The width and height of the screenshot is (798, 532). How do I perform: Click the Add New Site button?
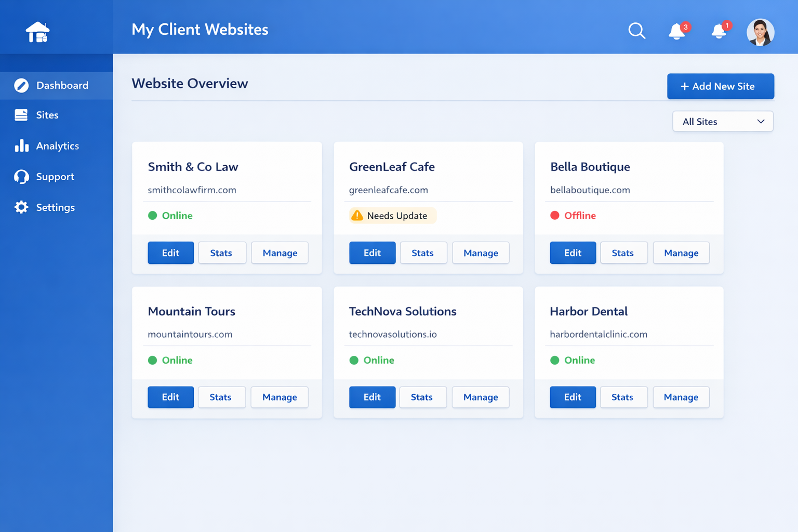point(721,86)
